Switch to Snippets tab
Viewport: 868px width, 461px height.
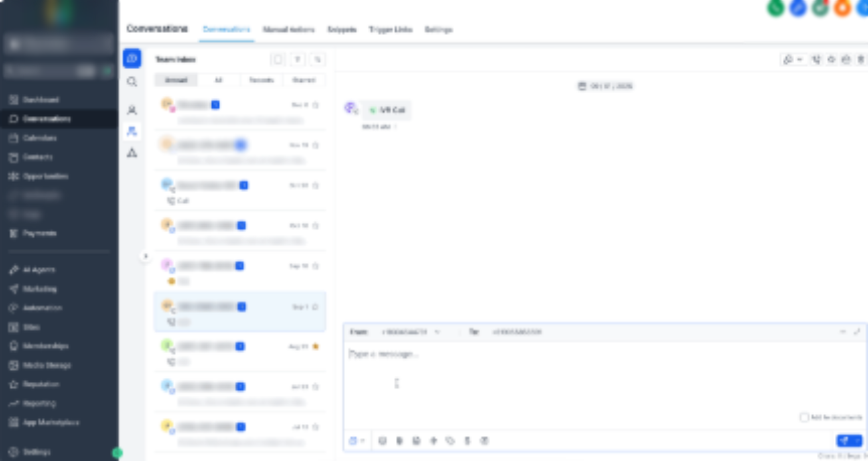(342, 30)
